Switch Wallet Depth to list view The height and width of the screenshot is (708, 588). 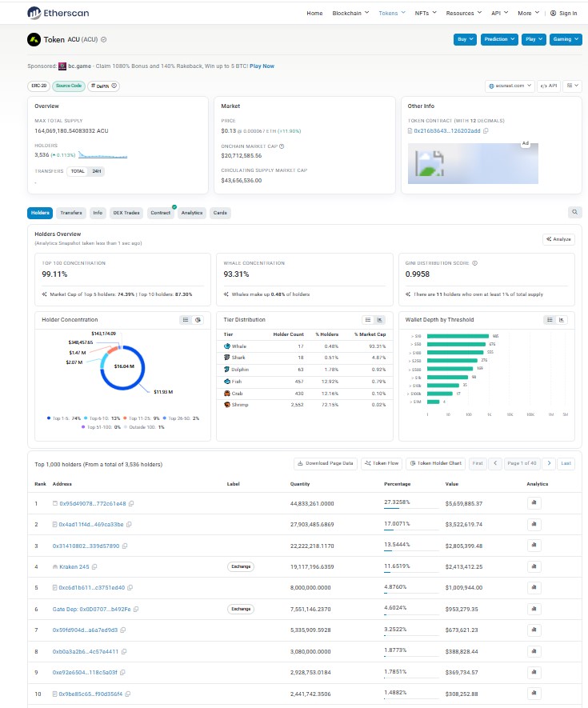550,320
